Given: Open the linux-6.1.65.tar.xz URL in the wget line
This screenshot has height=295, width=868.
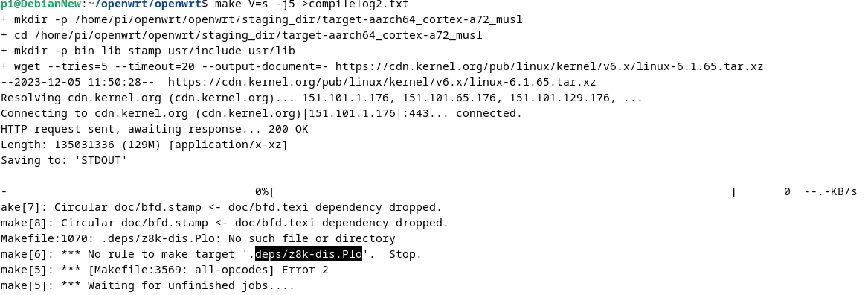Looking at the screenshot, I should click(549, 66).
